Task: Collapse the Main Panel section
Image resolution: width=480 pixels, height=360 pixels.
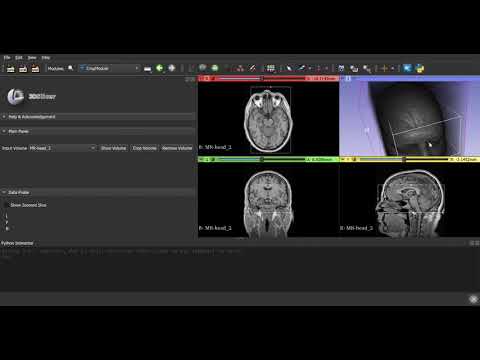Action: point(98,131)
